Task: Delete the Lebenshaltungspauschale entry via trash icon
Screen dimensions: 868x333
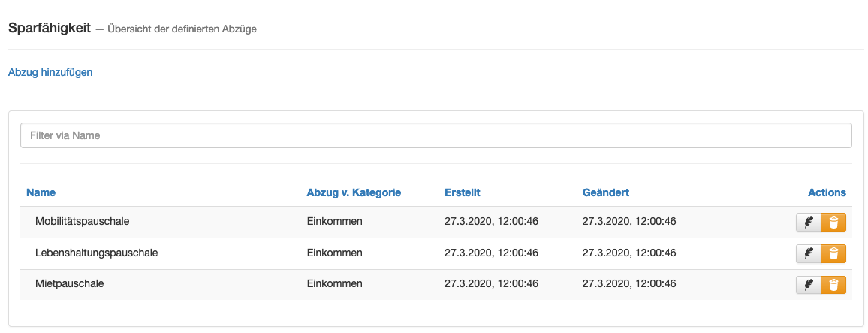Action: pyautogui.click(x=833, y=254)
